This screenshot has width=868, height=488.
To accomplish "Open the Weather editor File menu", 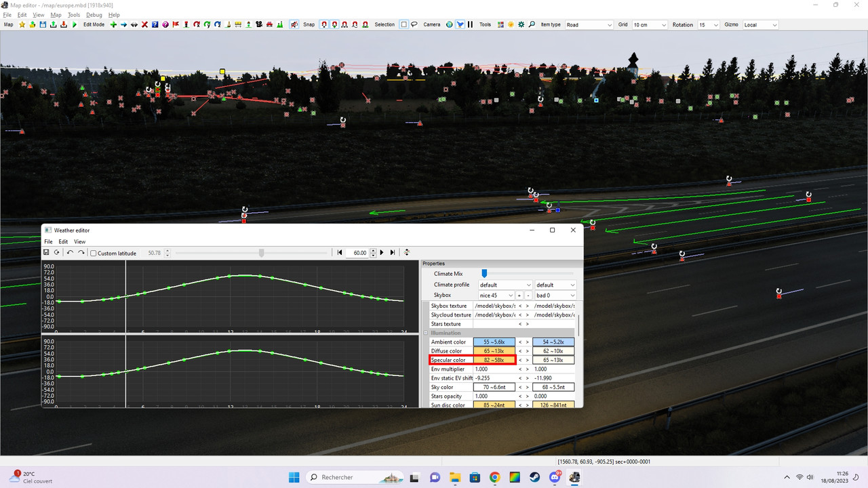I will (48, 241).
